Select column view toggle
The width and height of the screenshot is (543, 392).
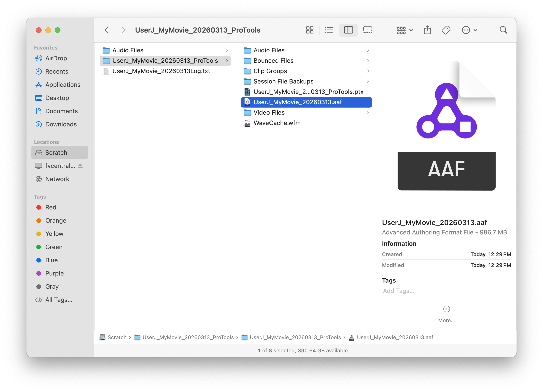pyautogui.click(x=348, y=30)
